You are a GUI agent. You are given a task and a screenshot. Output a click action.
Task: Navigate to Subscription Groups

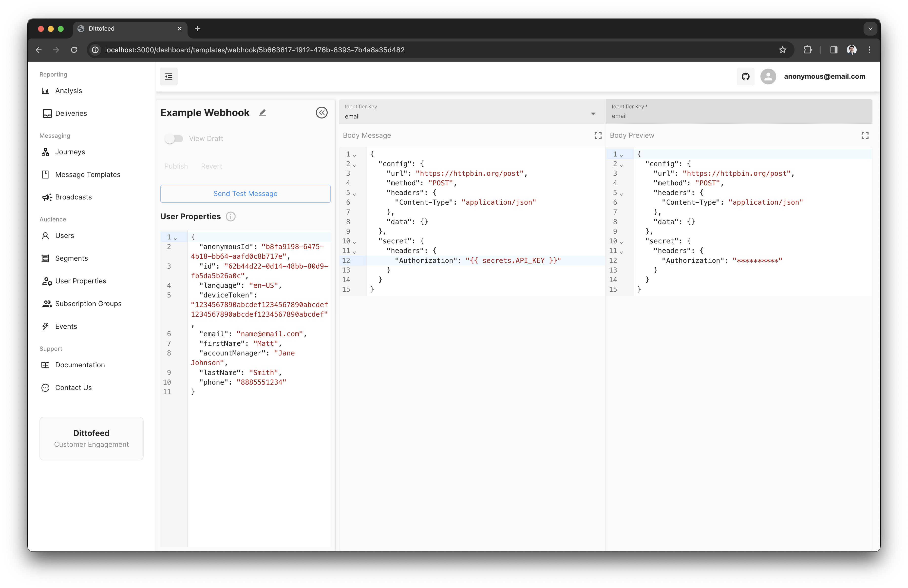[x=88, y=304]
